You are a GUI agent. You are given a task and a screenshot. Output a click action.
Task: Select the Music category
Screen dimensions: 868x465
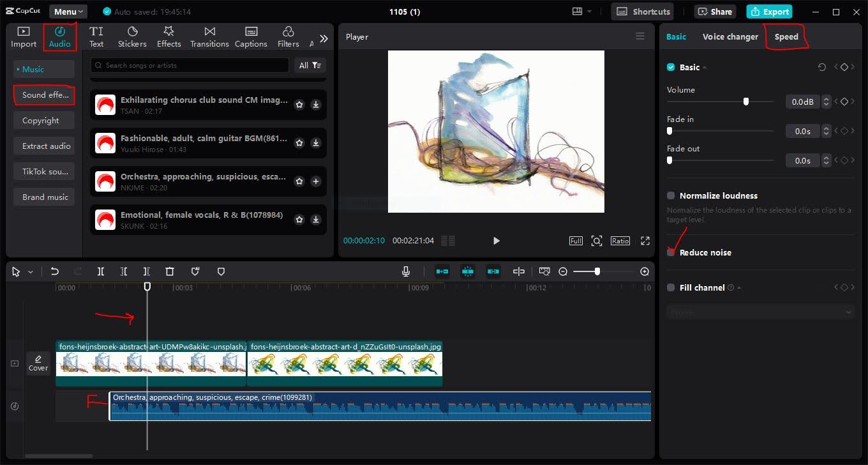click(x=44, y=69)
